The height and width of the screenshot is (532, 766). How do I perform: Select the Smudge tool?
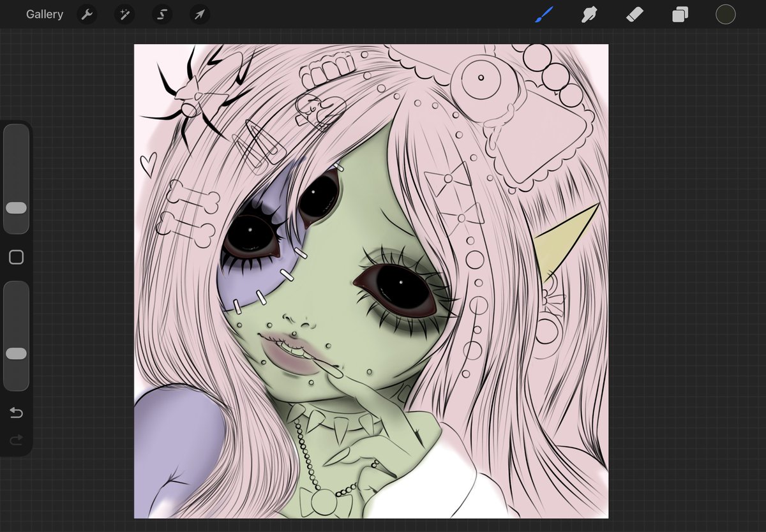[589, 14]
